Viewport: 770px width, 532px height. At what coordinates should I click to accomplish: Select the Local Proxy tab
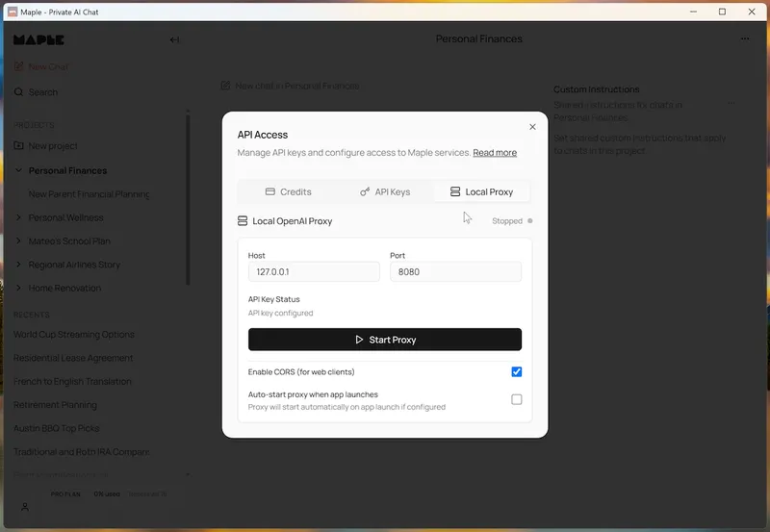(482, 191)
